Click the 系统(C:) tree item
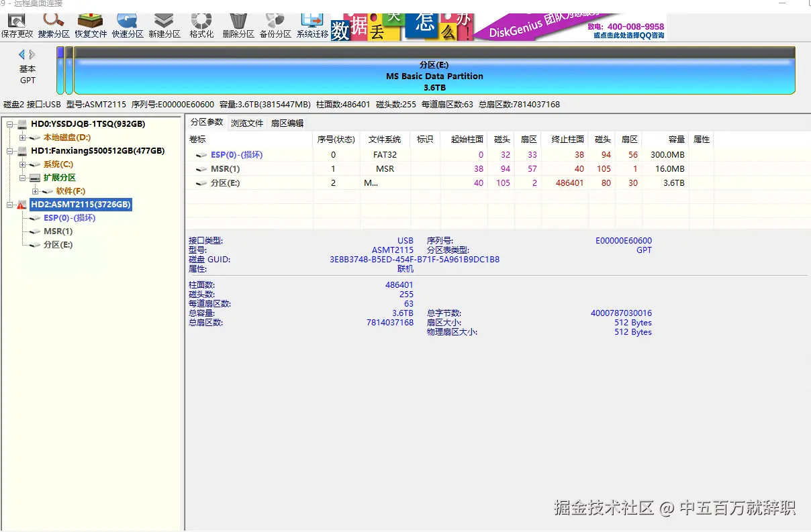The image size is (811, 532). point(58,164)
